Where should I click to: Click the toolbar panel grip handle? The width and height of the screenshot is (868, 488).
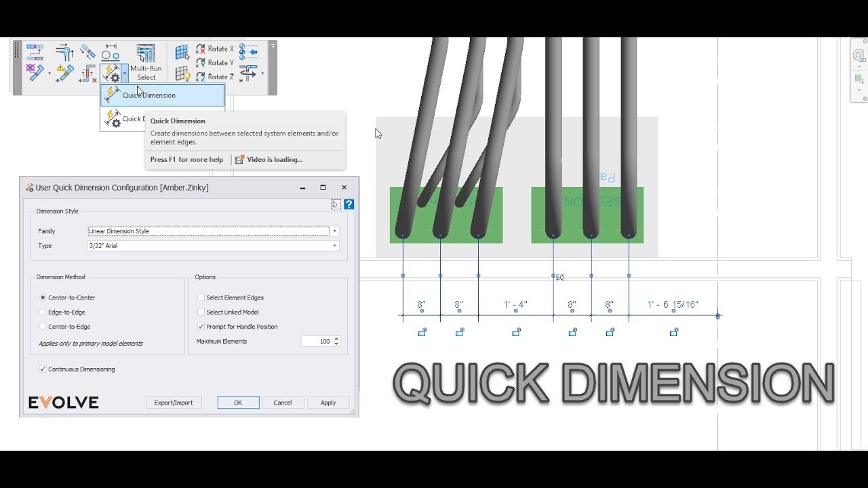point(17,51)
